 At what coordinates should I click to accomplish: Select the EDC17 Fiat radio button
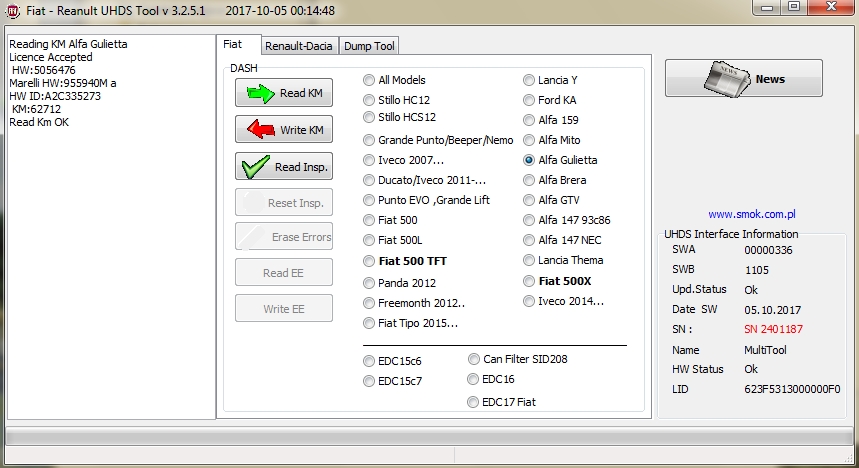[x=473, y=402]
